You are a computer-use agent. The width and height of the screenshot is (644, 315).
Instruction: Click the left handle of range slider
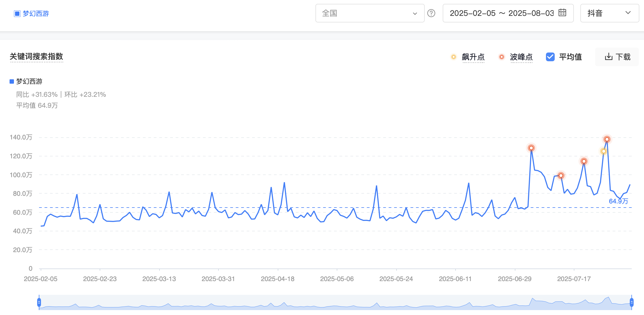39,302
